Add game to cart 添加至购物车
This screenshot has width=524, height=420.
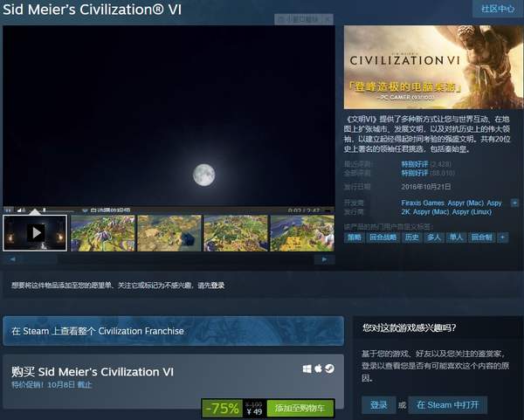[x=300, y=408]
